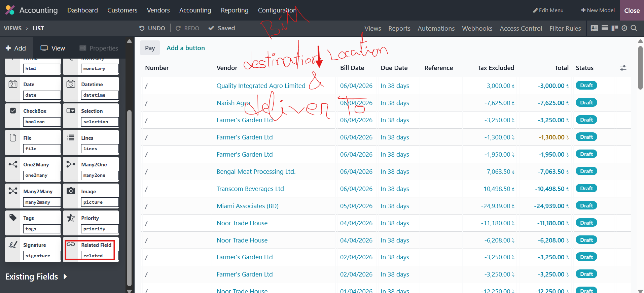Add a monetary field component

91,67
